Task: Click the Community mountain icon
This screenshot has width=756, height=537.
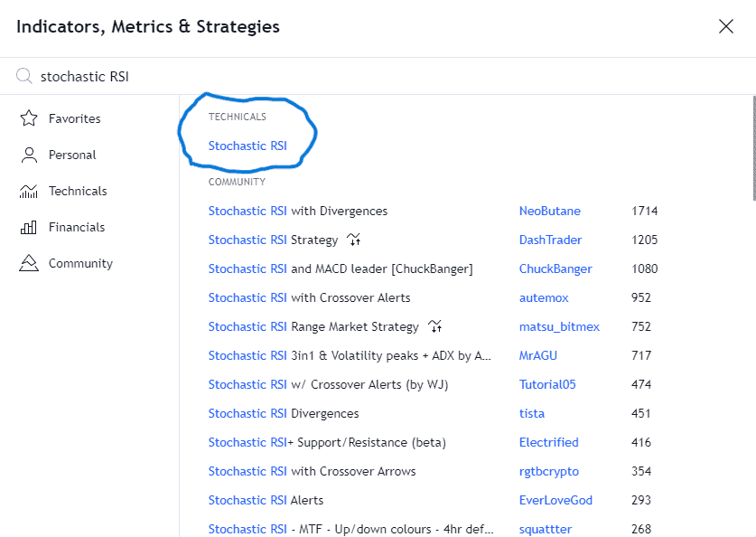Action: (29, 263)
